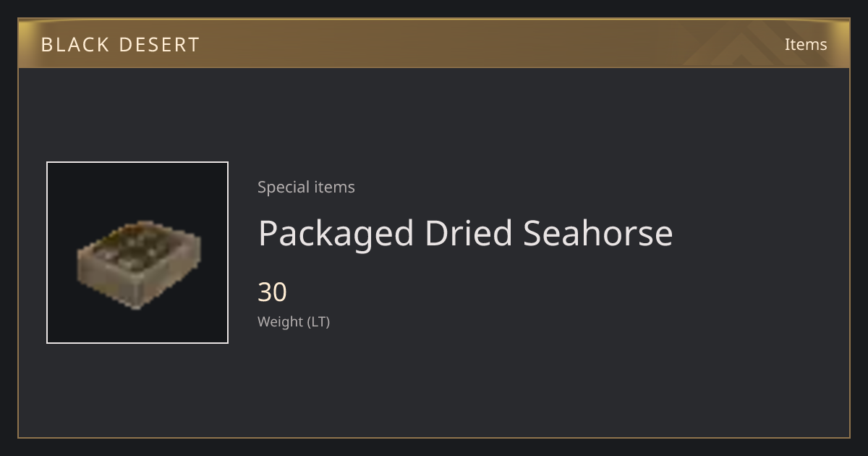The width and height of the screenshot is (868, 456).
Task: Click the Weight (LT) label
Action: tap(294, 321)
